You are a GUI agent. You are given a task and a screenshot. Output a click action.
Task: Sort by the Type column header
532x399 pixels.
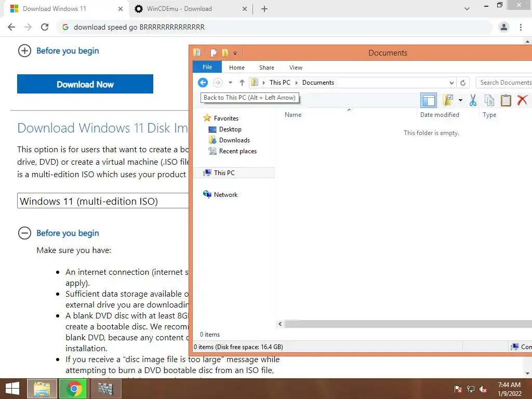pos(489,115)
